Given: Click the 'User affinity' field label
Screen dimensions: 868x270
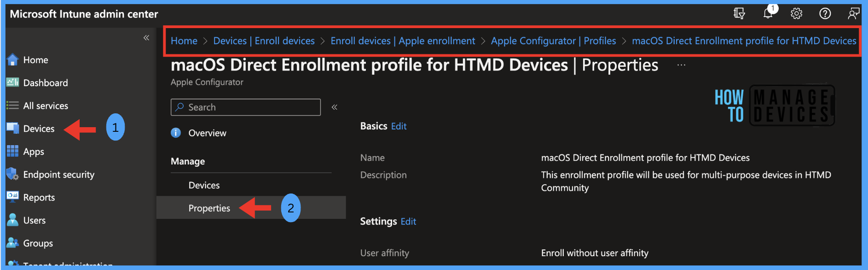Looking at the screenshot, I should point(385,253).
